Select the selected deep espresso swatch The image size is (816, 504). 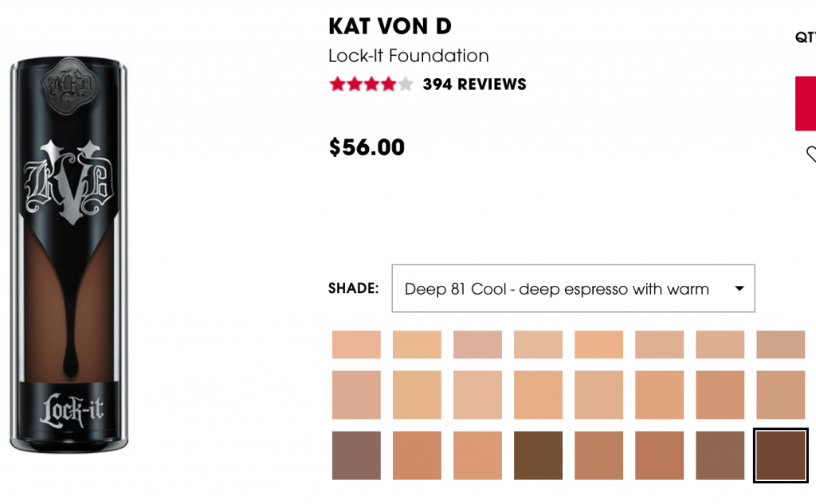(781, 455)
